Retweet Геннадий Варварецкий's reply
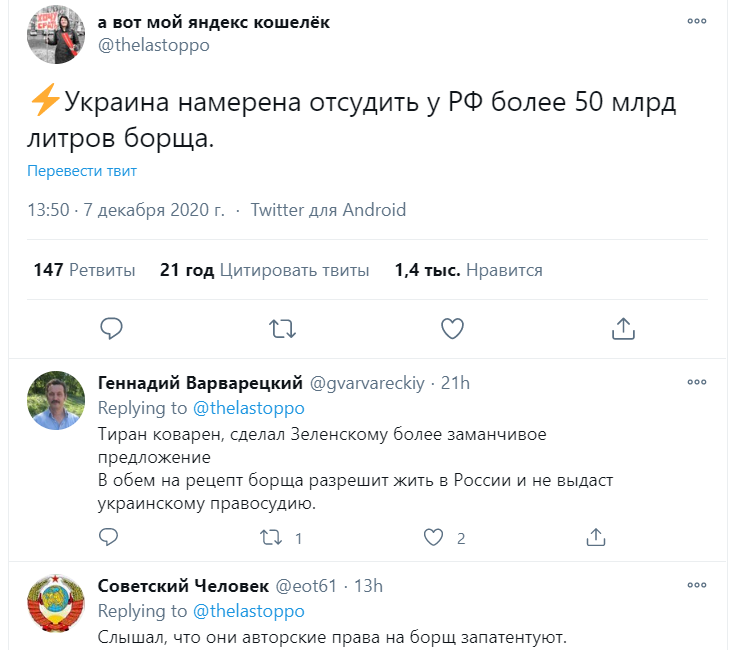 coord(271,537)
